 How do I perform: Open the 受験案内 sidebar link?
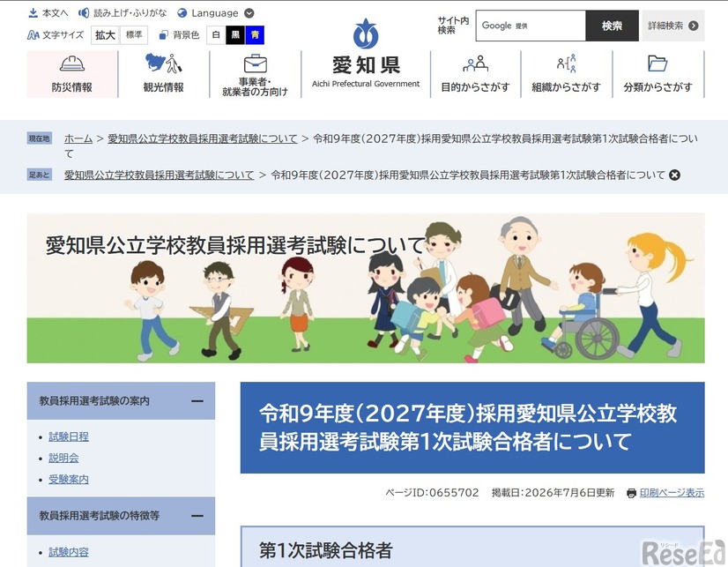[69, 479]
